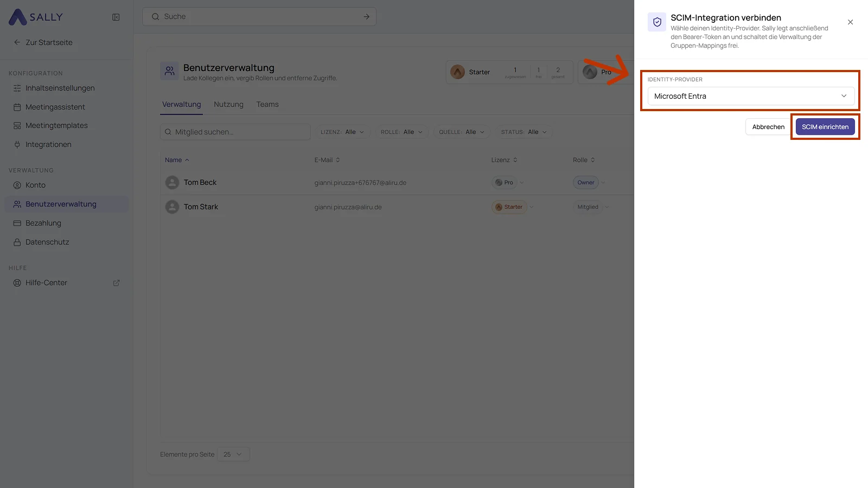
Task: Switch to Teams tab
Action: coord(267,104)
